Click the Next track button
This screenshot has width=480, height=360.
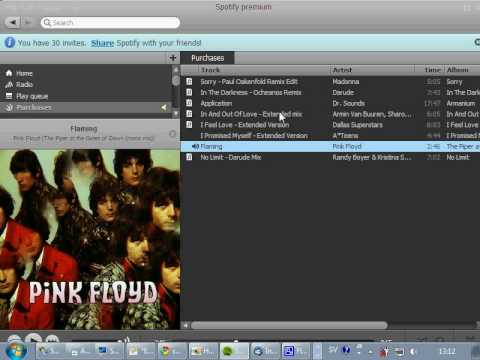coord(52,339)
